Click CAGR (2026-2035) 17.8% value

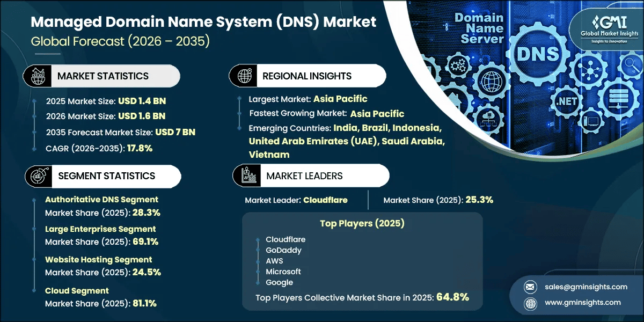[139, 148]
